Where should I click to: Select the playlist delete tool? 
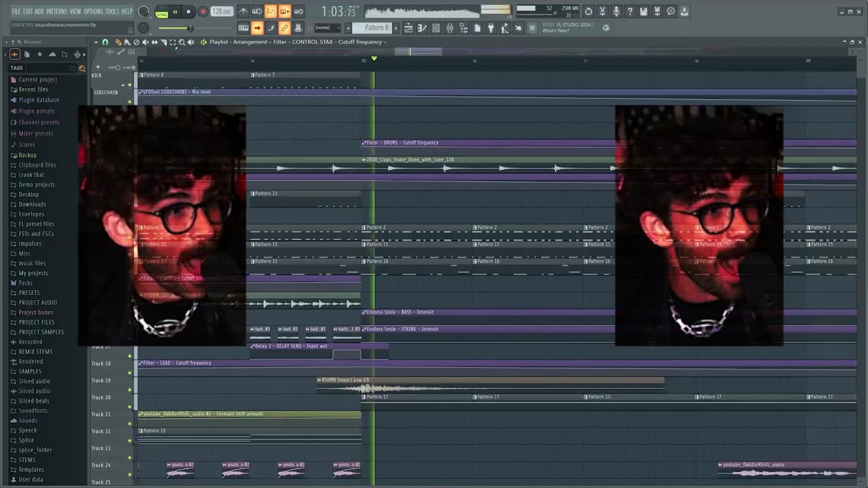tap(136, 42)
